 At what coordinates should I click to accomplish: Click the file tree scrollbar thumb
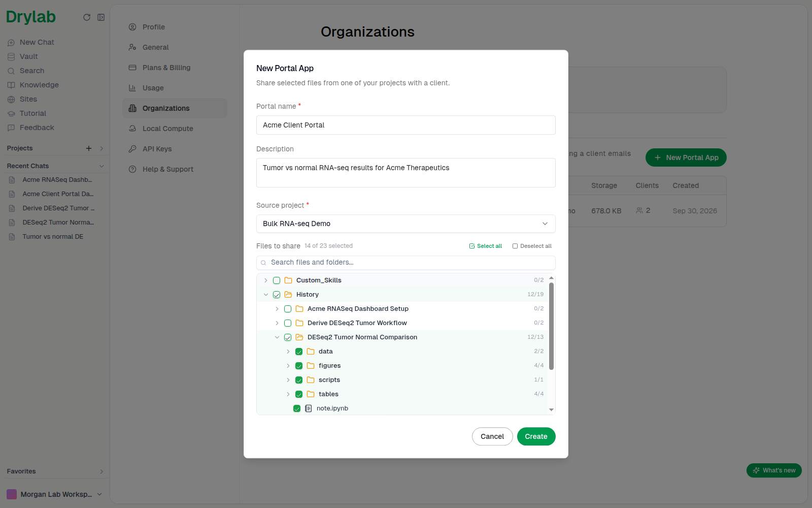coord(551,326)
